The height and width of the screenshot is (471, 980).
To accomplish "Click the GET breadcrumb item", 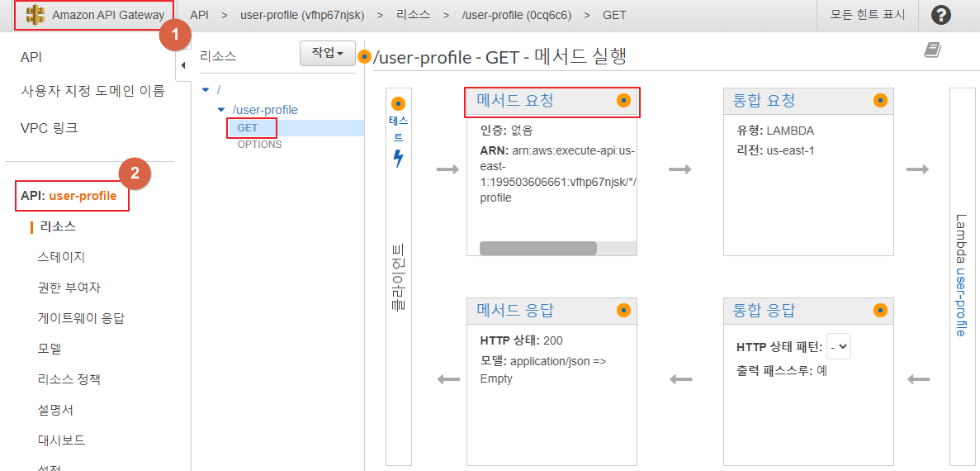I will [x=614, y=15].
